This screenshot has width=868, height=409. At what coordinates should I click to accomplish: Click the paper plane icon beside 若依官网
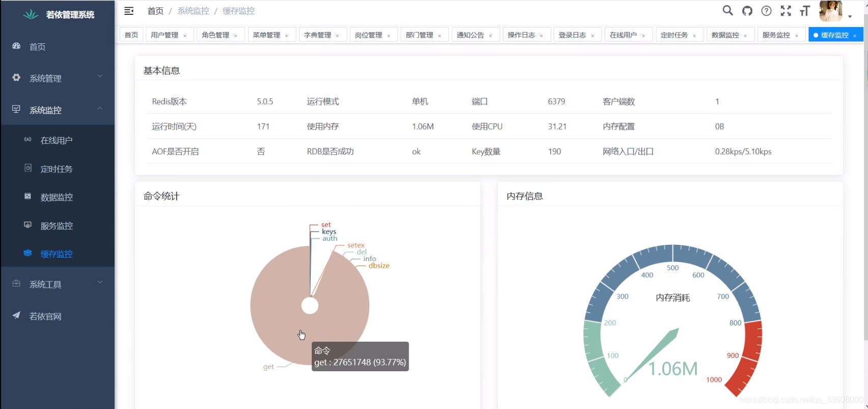tap(16, 315)
